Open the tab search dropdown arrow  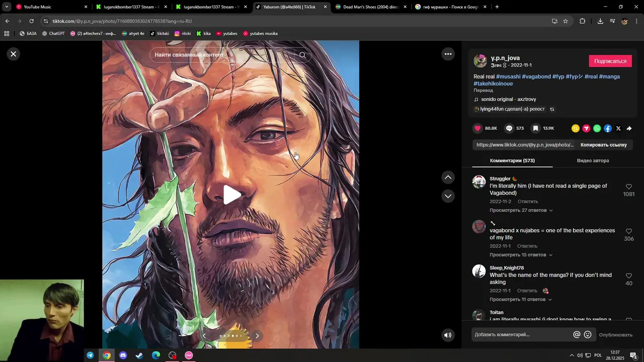pyautogui.click(x=7, y=7)
